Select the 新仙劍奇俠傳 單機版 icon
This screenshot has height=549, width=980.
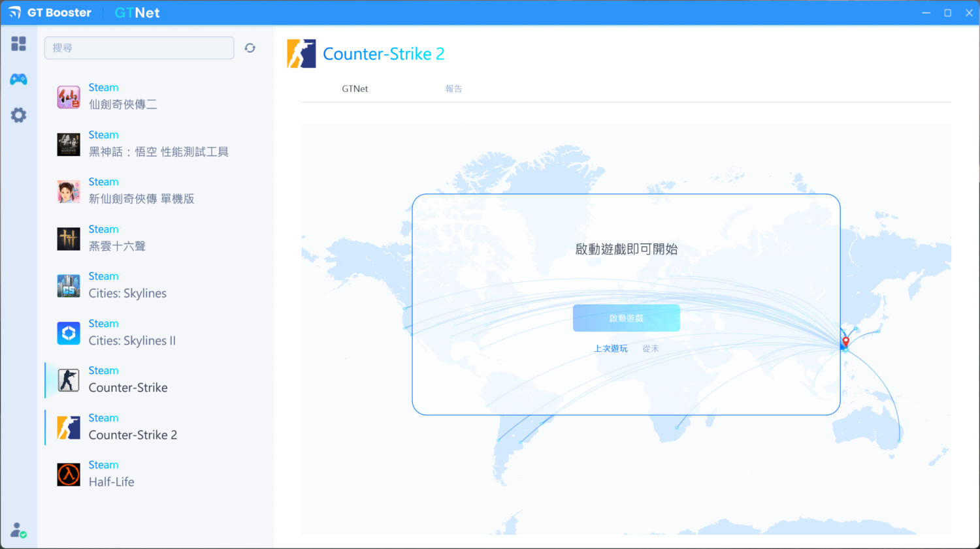[69, 191]
